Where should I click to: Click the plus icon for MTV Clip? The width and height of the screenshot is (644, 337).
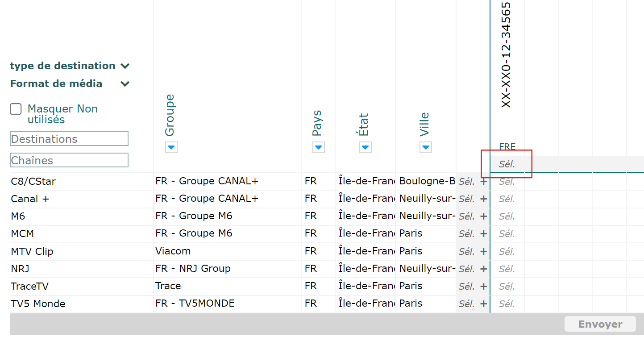point(483,252)
